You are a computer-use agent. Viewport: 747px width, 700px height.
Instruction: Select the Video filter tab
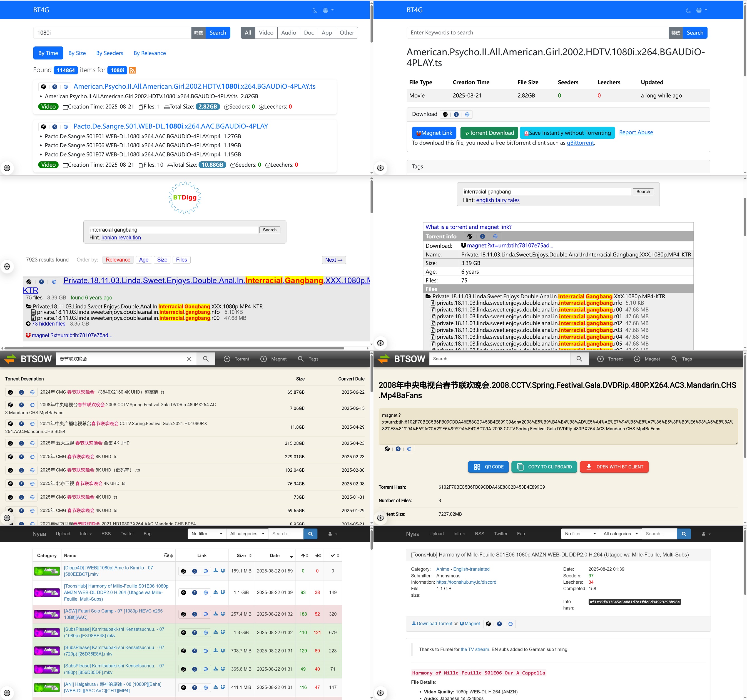coord(266,33)
